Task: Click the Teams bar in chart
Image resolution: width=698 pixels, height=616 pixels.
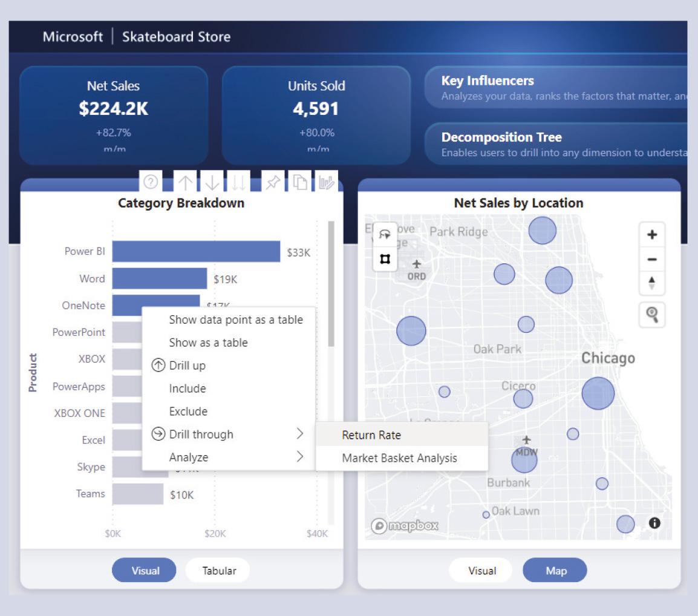Action: pyautogui.click(x=138, y=494)
